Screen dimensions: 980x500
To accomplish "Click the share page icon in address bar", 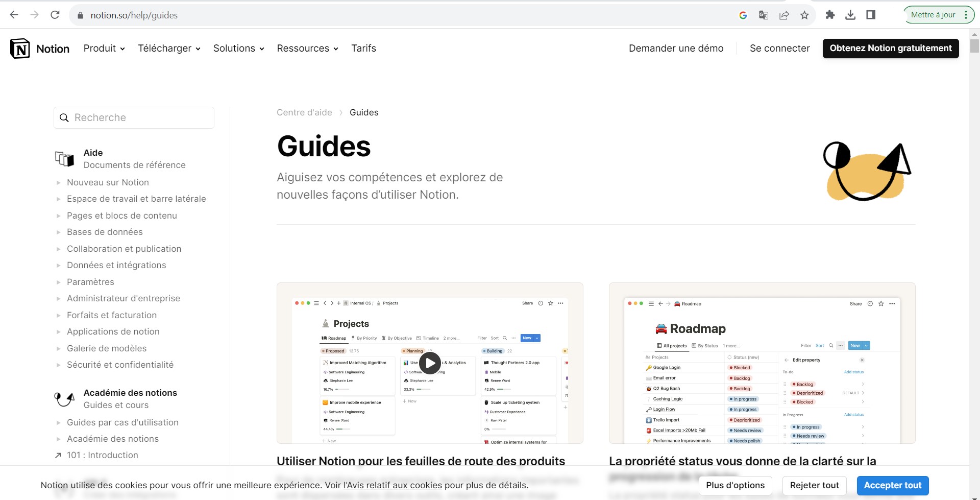I will (784, 15).
